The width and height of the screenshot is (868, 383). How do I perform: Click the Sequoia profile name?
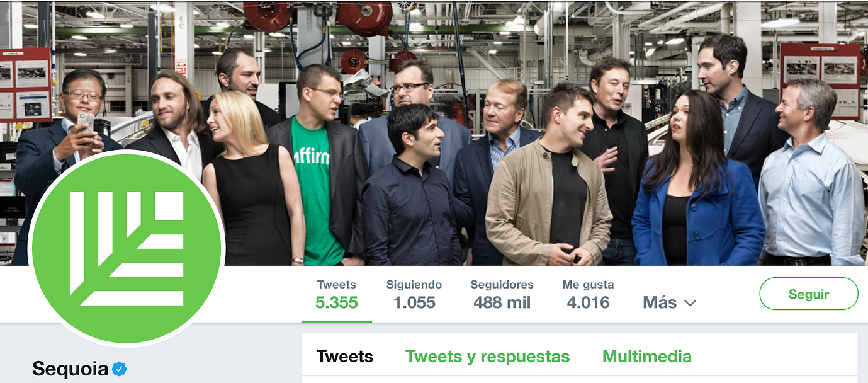pyautogui.click(x=70, y=369)
